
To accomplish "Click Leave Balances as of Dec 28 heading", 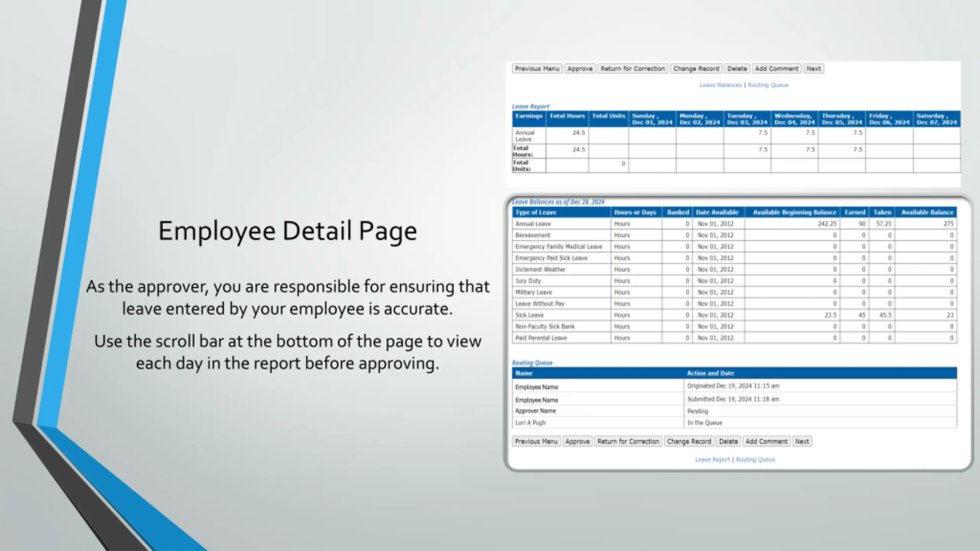I will pos(558,202).
